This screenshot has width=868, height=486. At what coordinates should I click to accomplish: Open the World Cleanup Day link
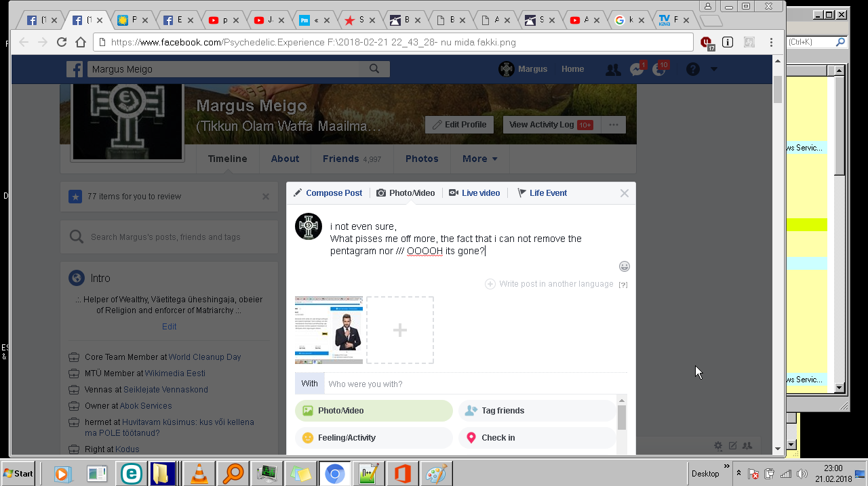[x=205, y=357]
